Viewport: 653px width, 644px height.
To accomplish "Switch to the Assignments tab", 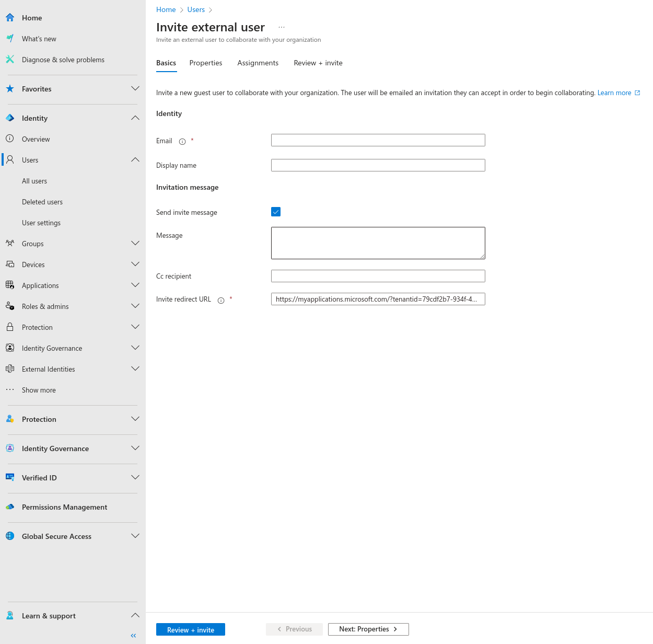I will point(258,63).
